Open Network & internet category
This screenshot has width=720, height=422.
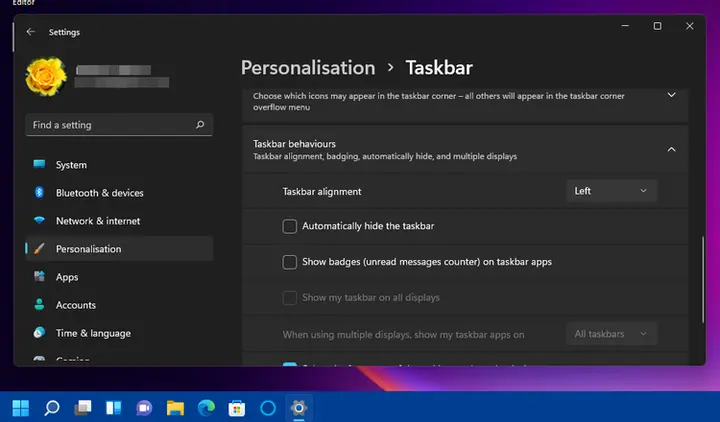pos(119,220)
